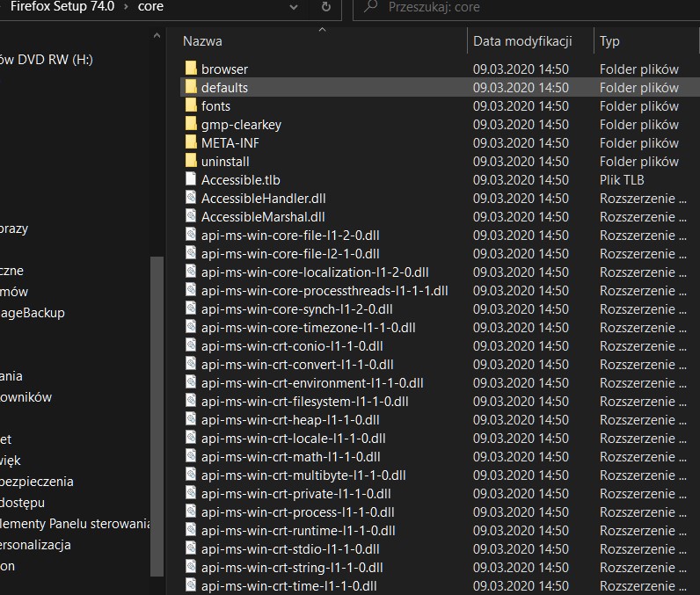The height and width of the screenshot is (595, 700).
Task: Select 'bezpieczenia' item in navigation pane
Action: pyautogui.click(x=37, y=482)
